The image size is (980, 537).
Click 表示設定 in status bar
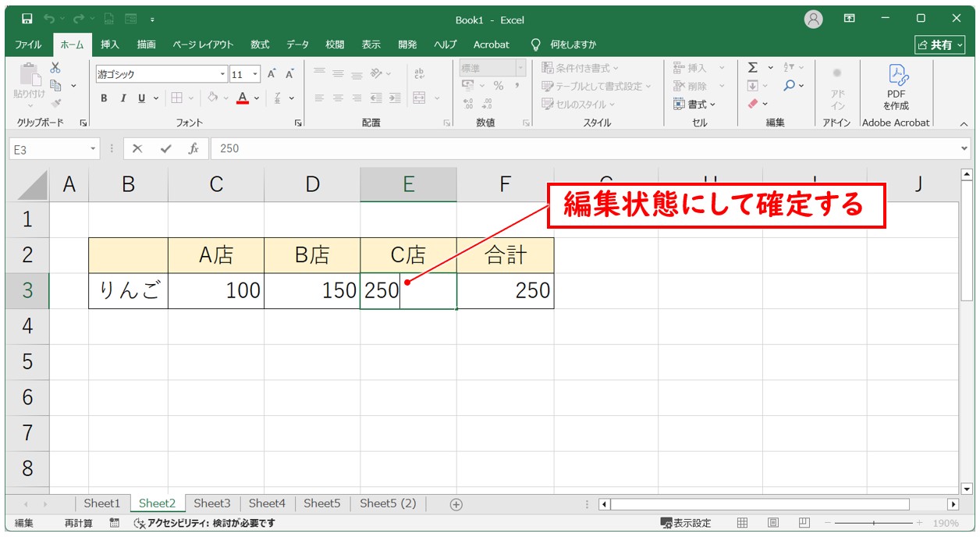686,523
